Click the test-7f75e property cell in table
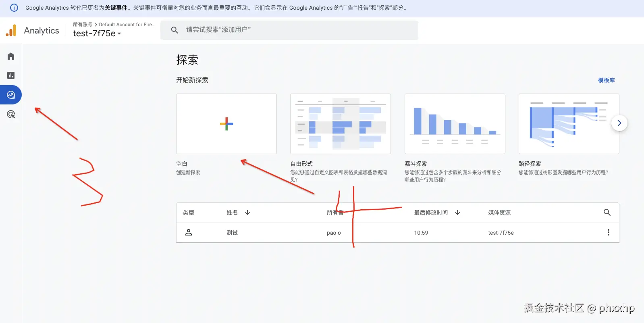644x323 pixels. click(501, 233)
